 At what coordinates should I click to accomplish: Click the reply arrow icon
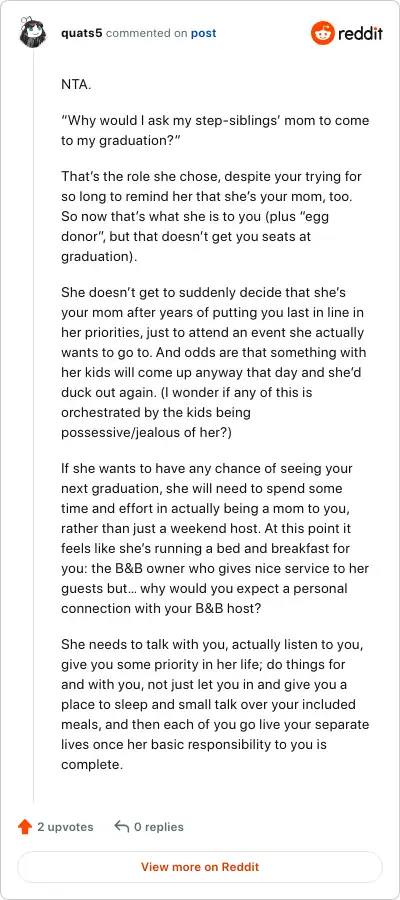coord(121,827)
